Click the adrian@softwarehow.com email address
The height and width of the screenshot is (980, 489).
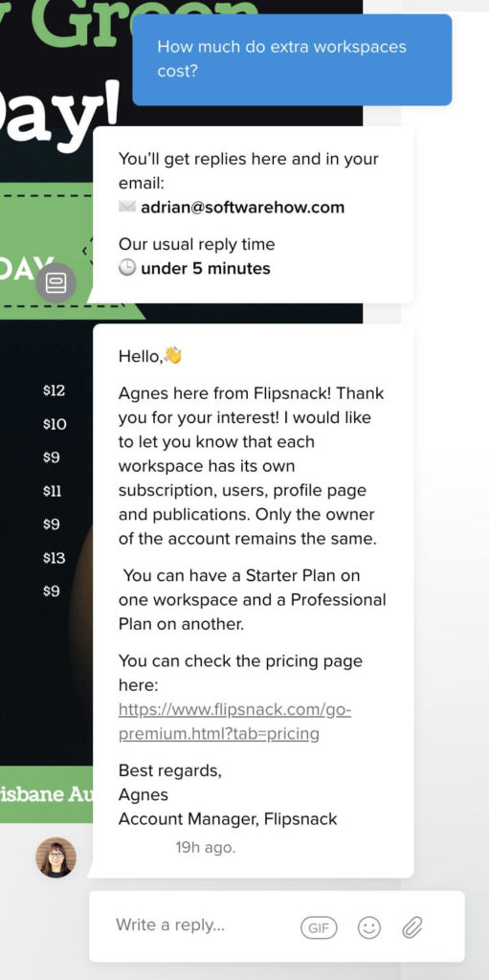pyautogui.click(x=243, y=208)
